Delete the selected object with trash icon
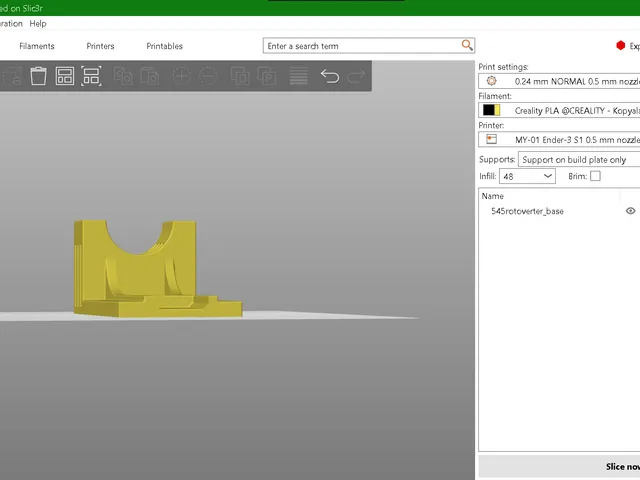The image size is (640, 480). pyautogui.click(x=38, y=76)
